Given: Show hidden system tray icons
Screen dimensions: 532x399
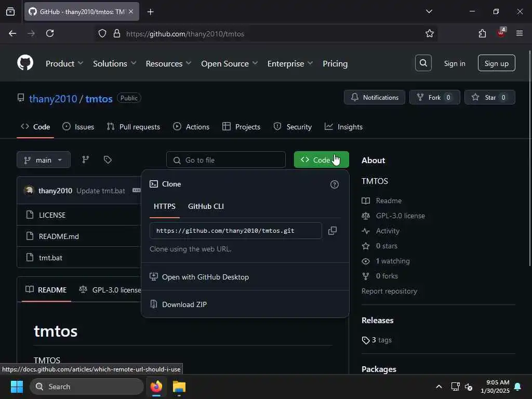Looking at the screenshot, I should (x=438, y=387).
